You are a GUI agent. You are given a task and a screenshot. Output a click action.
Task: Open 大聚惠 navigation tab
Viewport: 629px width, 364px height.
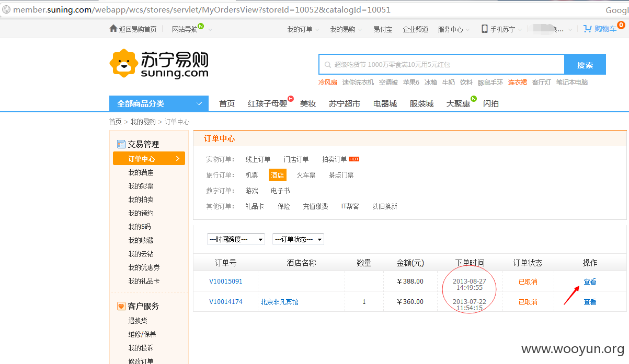coord(458,103)
